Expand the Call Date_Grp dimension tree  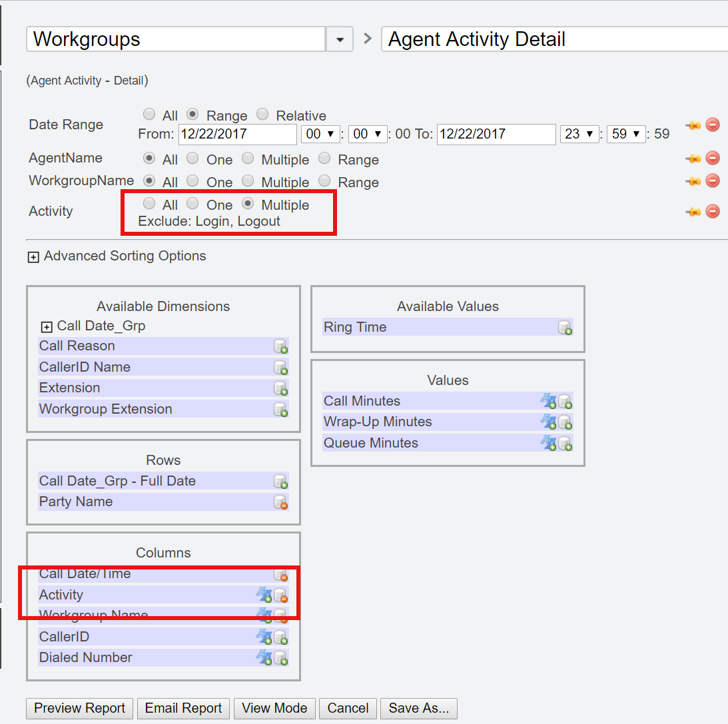(x=47, y=327)
